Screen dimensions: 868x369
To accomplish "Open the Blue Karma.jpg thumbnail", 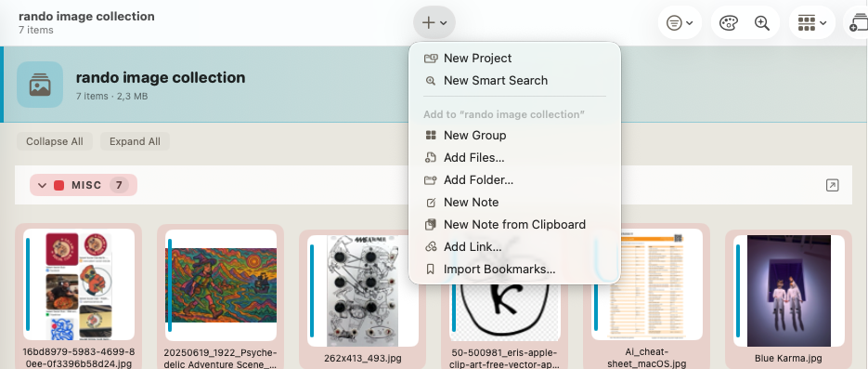I will tap(789, 290).
